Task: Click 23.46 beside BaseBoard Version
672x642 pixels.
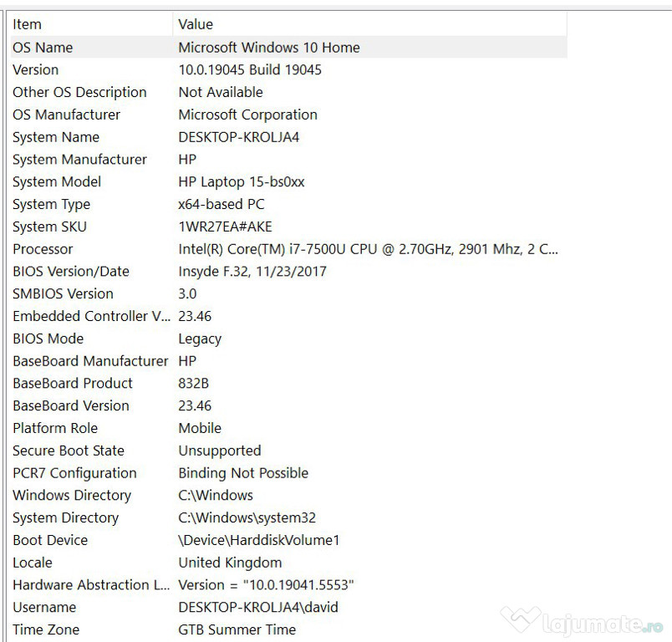Action: pos(195,405)
